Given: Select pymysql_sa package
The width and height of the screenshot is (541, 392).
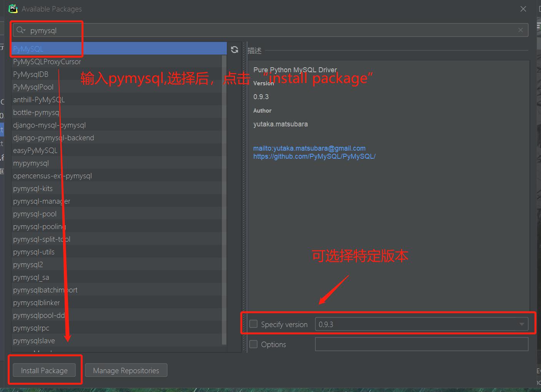Looking at the screenshot, I should coord(117,277).
